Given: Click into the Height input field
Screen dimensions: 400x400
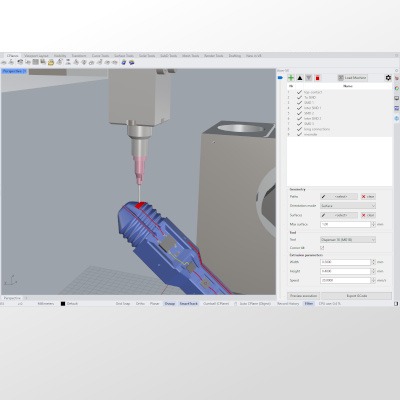Looking at the screenshot, I should click(x=345, y=271).
